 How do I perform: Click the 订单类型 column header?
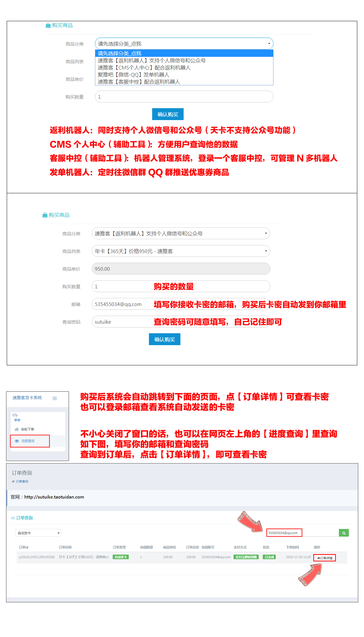pyautogui.click(x=119, y=547)
